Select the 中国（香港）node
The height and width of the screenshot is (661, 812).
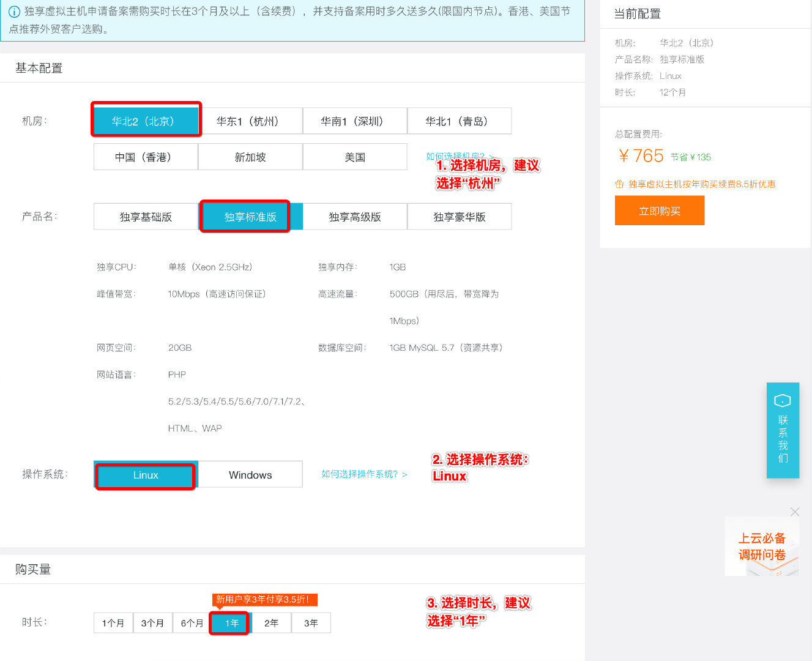tap(145, 157)
